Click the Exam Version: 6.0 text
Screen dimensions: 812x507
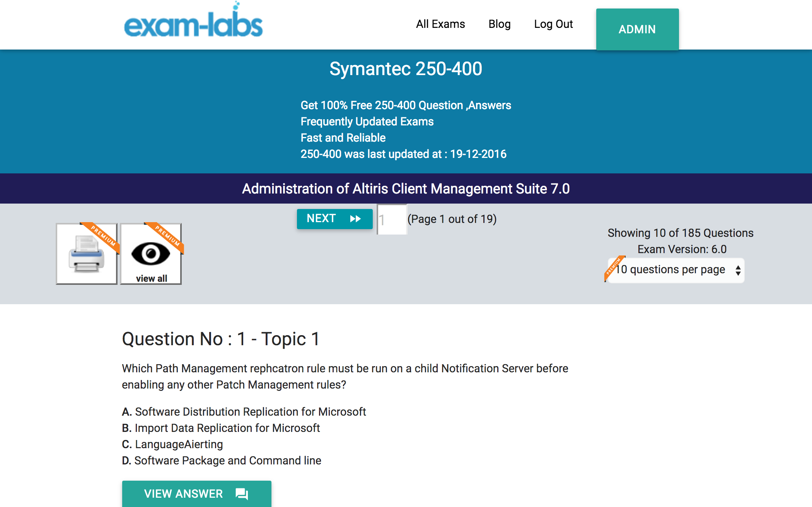pos(682,249)
